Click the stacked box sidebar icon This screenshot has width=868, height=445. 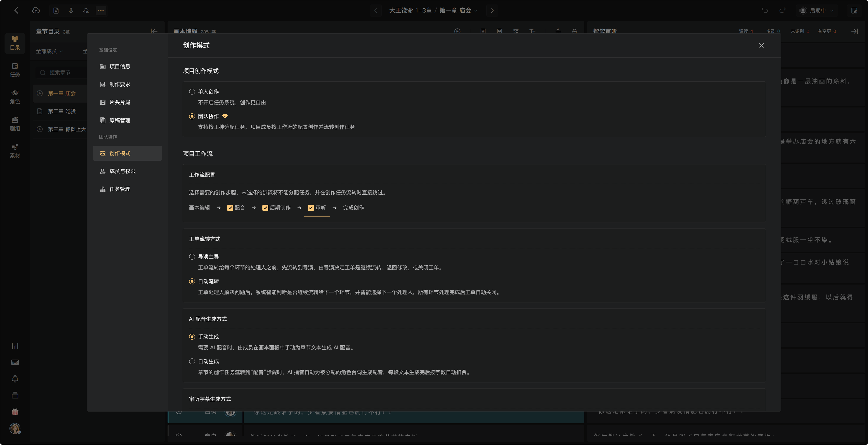point(15,395)
